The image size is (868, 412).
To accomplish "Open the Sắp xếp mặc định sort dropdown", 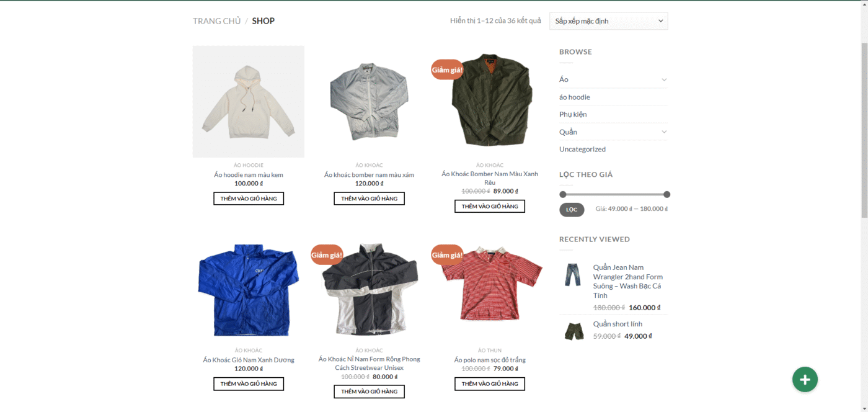I will click(x=608, y=21).
